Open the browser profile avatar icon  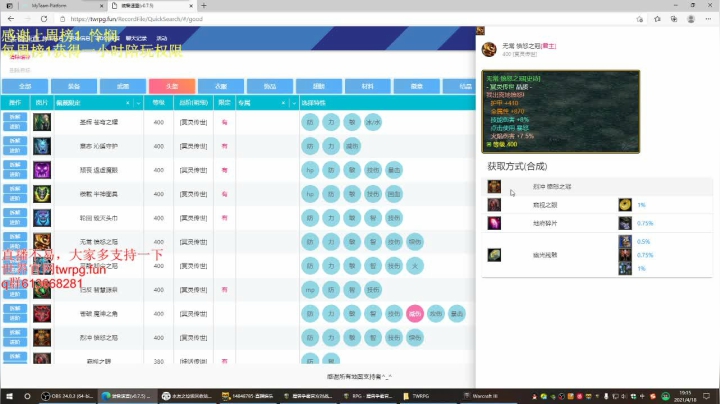pyautogui.click(x=691, y=19)
